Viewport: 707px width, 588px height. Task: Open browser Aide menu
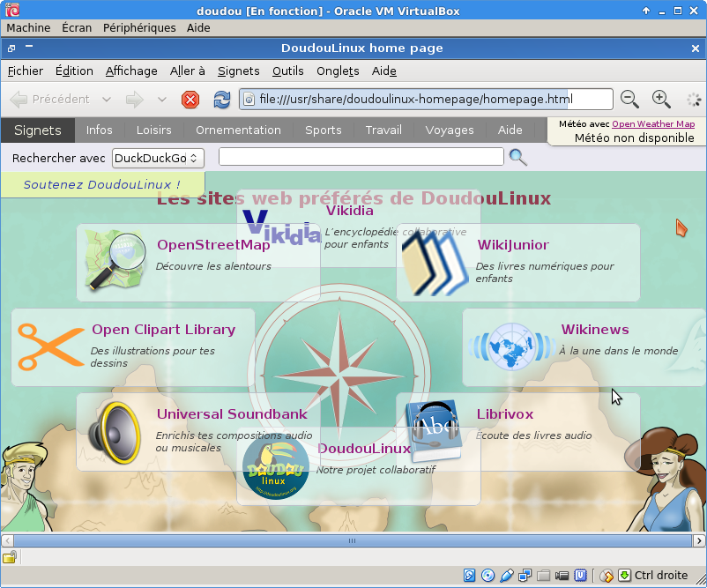tap(384, 71)
